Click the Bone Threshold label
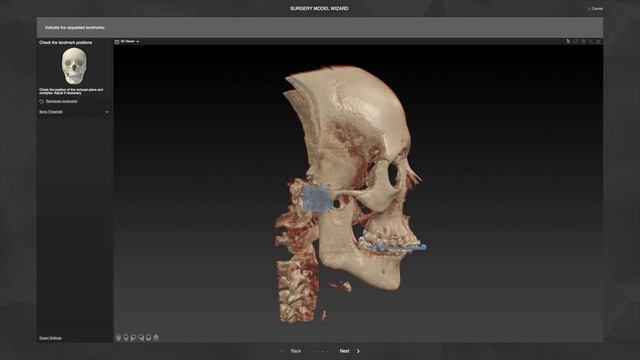The width and height of the screenshot is (640, 360). [51, 112]
